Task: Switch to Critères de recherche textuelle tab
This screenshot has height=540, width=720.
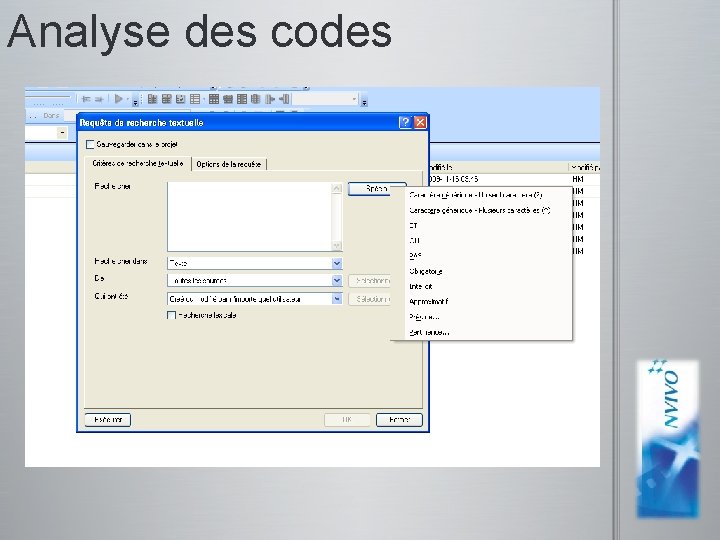Action: [x=138, y=163]
